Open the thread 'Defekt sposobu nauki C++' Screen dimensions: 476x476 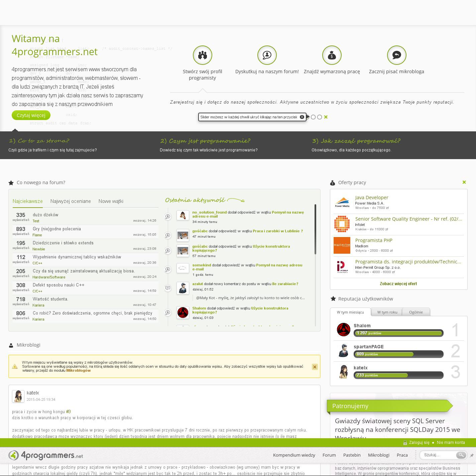(x=58, y=285)
